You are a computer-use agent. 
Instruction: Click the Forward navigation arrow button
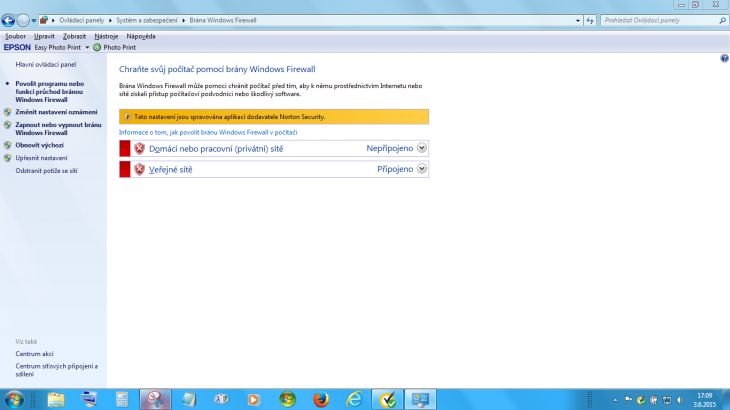23,20
